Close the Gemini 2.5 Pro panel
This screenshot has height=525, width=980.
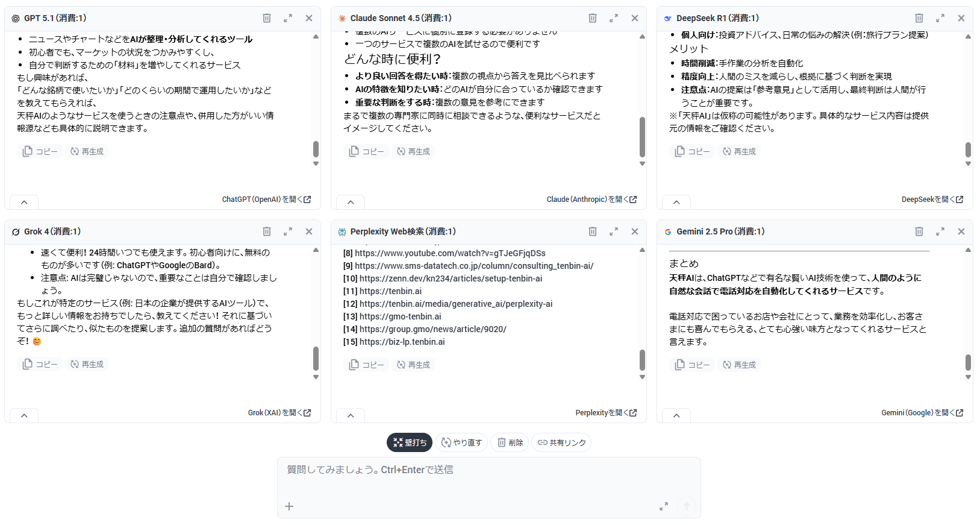point(961,231)
